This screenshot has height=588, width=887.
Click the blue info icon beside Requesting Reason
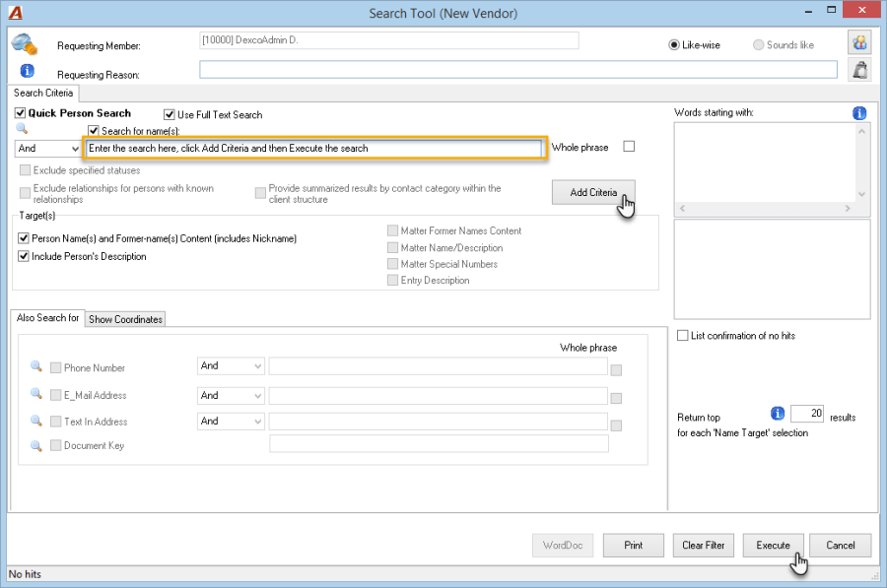pyautogui.click(x=28, y=71)
